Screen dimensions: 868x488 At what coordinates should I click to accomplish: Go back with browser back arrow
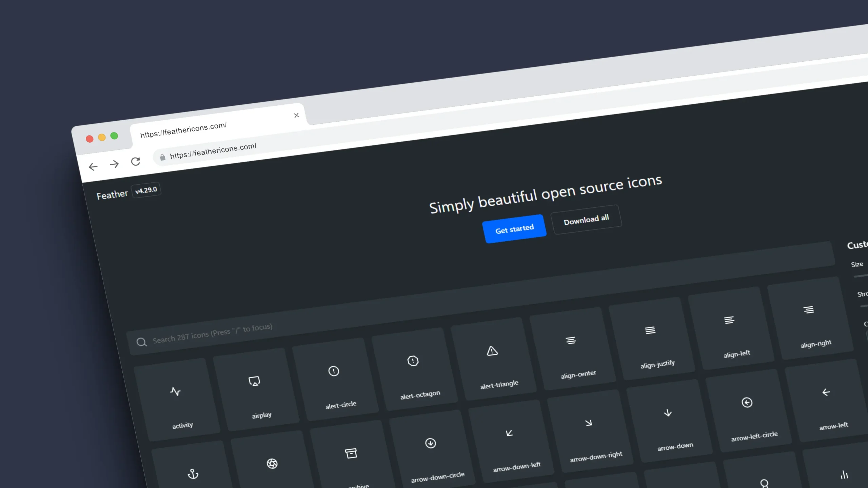pos(93,167)
